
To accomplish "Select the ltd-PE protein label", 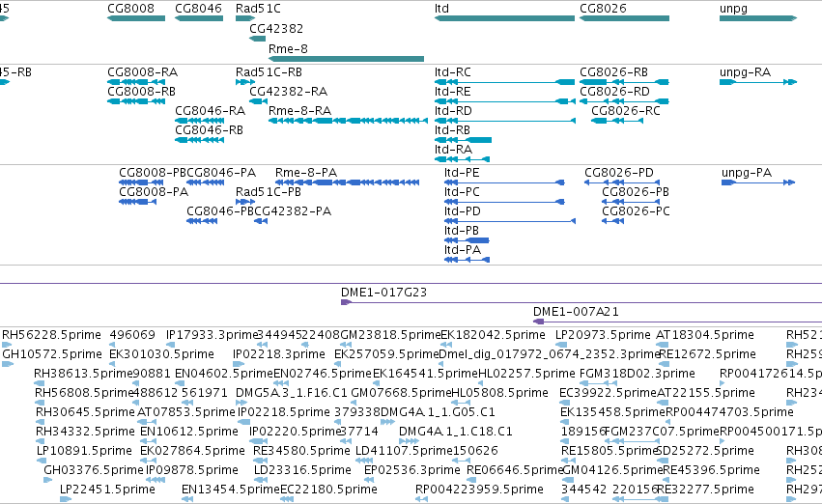I will tap(462, 173).
